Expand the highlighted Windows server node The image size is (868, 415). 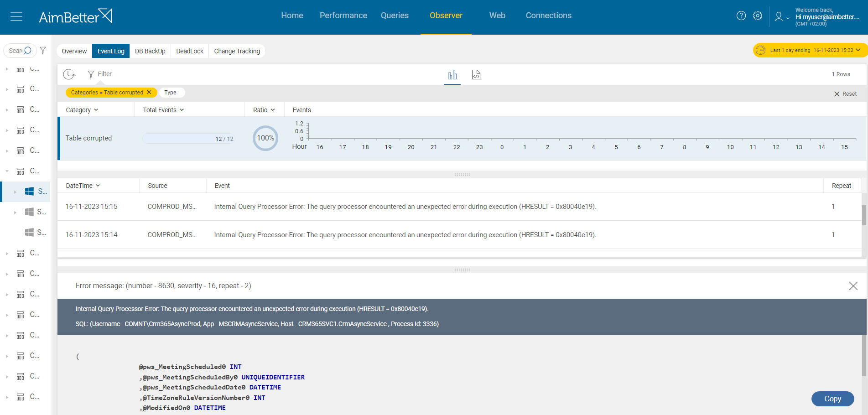coord(15,192)
